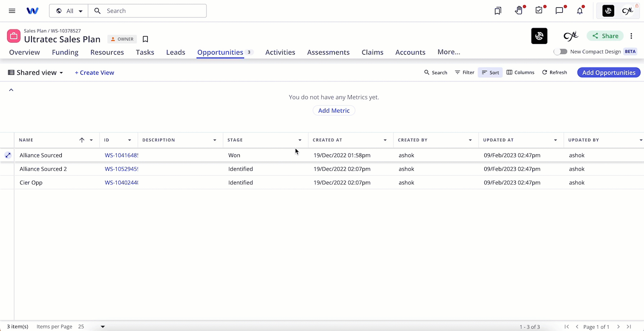Viewport: 644px width, 331px height.
Task: Click the Add Metric button
Action: pyautogui.click(x=334, y=110)
